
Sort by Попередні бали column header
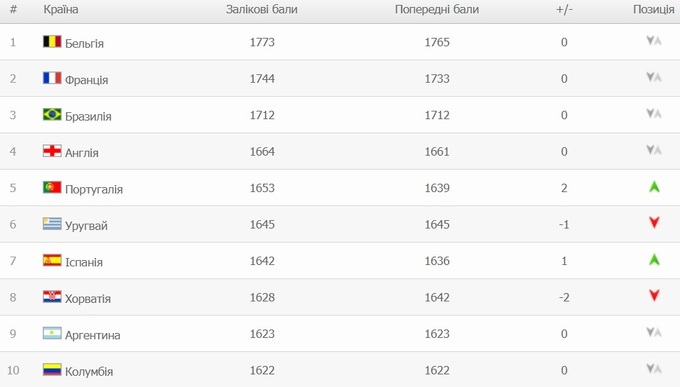[x=437, y=10]
